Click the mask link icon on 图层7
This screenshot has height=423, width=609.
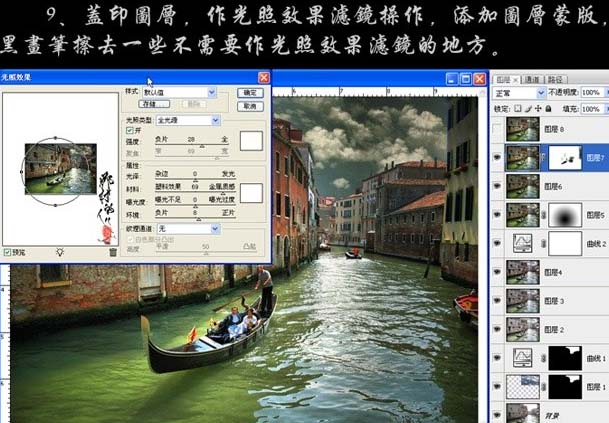coord(544,157)
